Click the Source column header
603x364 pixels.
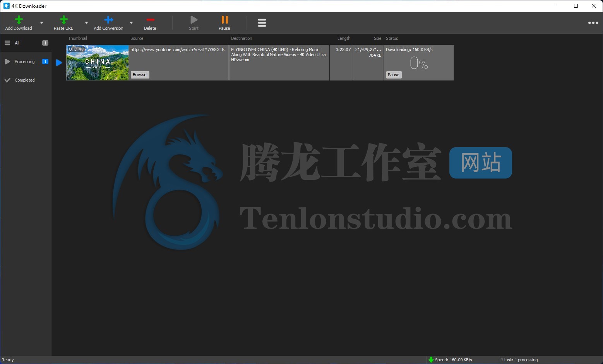pyautogui.click(x=137, y=38)
